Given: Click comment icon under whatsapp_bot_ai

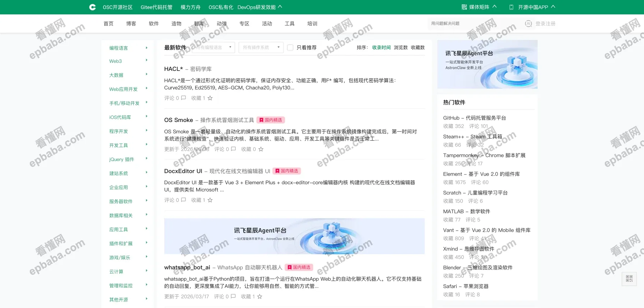Looking at the screenshot, I should coord(233,296).
